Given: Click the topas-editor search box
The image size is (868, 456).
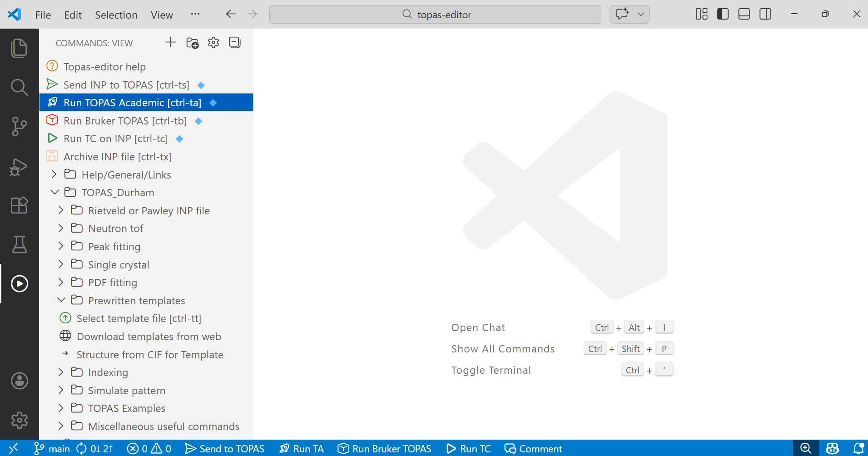Looking at the screenshot, I should (x=435, y=15).
